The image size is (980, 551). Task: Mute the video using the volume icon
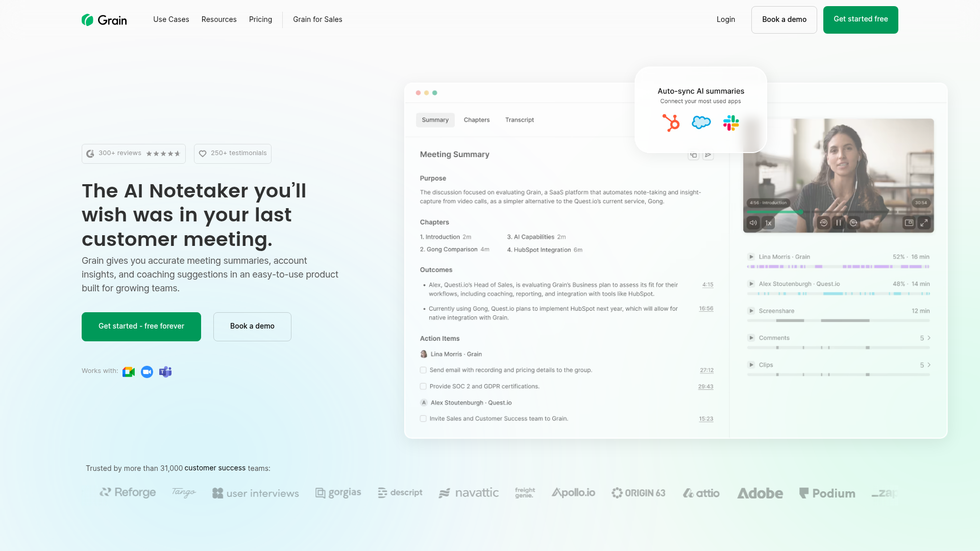tap(753, 223)
